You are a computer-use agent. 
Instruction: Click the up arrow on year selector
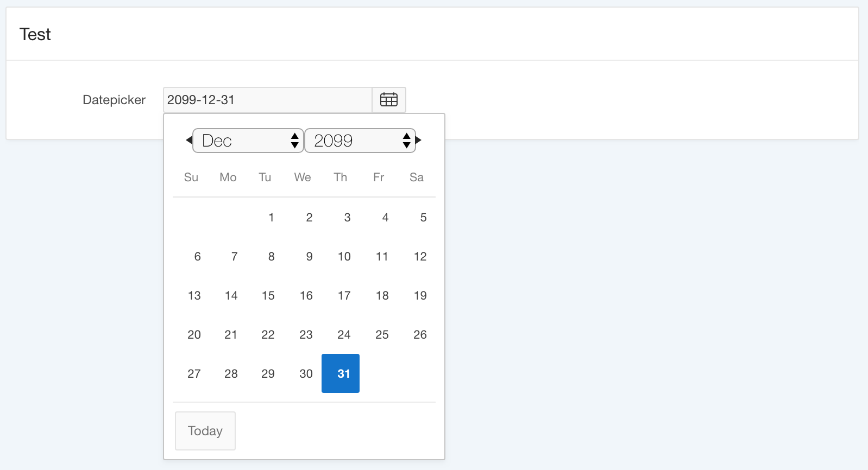click(x=406, y=136)
